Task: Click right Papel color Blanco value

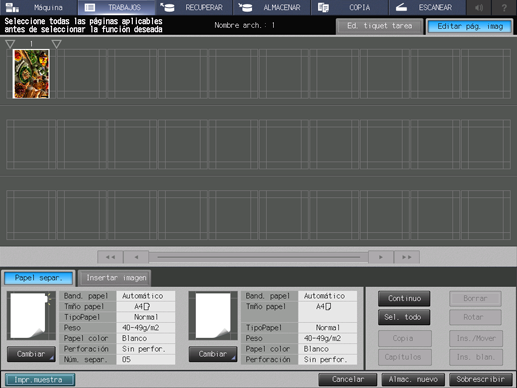Action: 328,349
